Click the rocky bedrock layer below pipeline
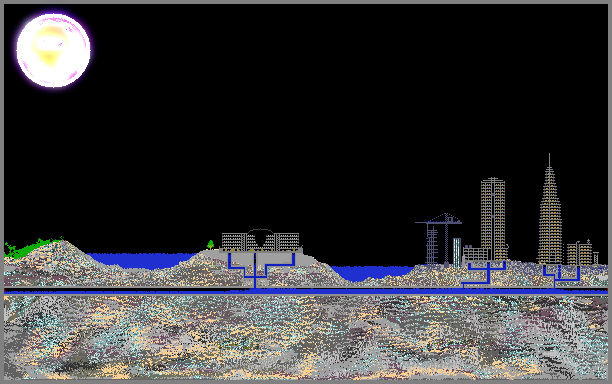This screenshot has height=384, width=612. point(306,337)
